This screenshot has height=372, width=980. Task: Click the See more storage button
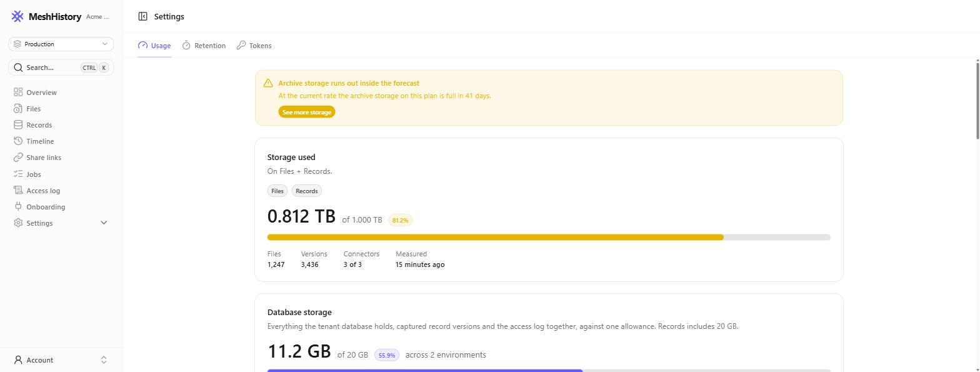(x=307, y=112)
